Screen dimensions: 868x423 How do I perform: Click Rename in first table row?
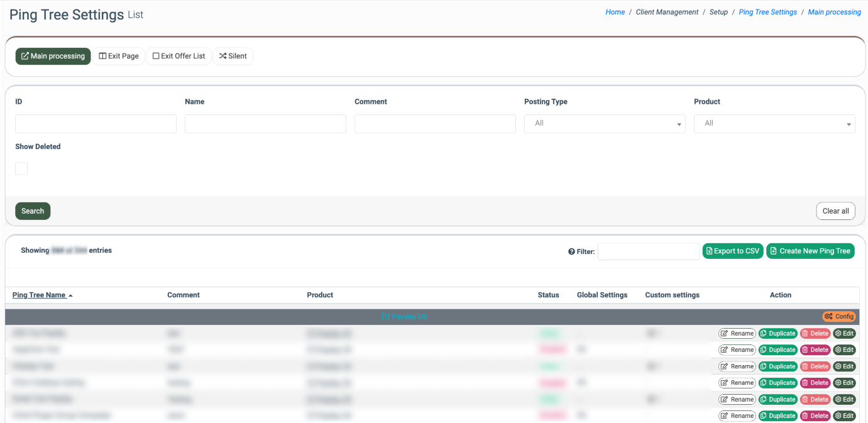pyautogui.click(x=737, y=334)
